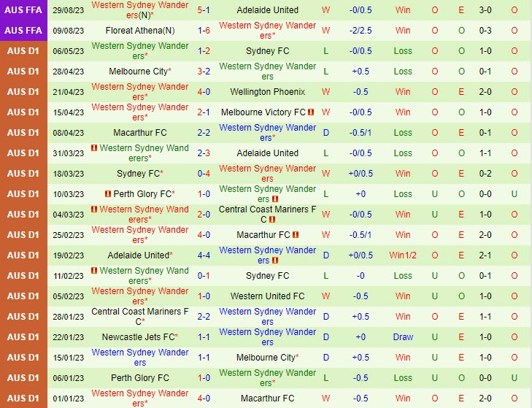Click red card icon before Wanderers on 11/02/23
Image resolution: width=532 pixels, height=408 pixels.
[94, 271]
